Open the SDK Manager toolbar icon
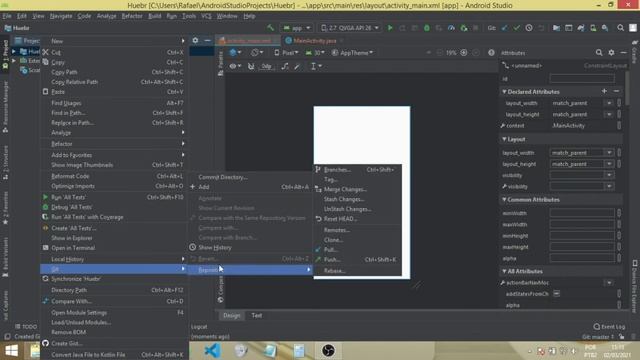640x360 pixels. tap(605, 28)
